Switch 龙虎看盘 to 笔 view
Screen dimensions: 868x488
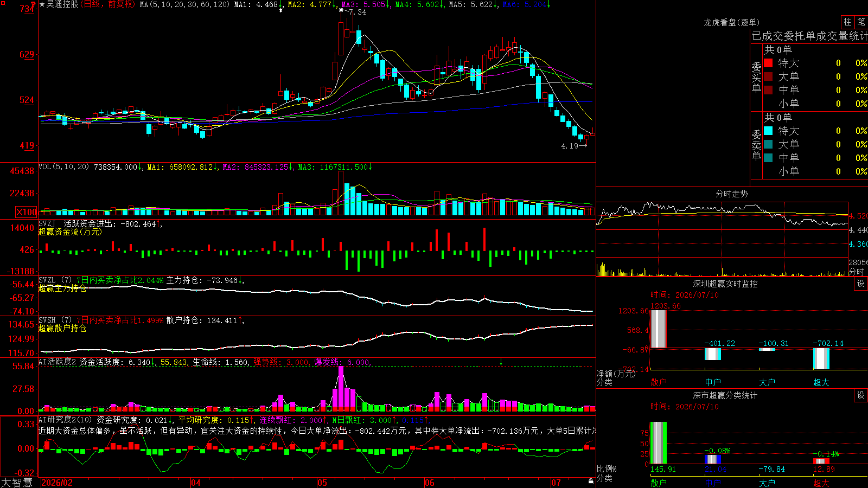[861, 22]
